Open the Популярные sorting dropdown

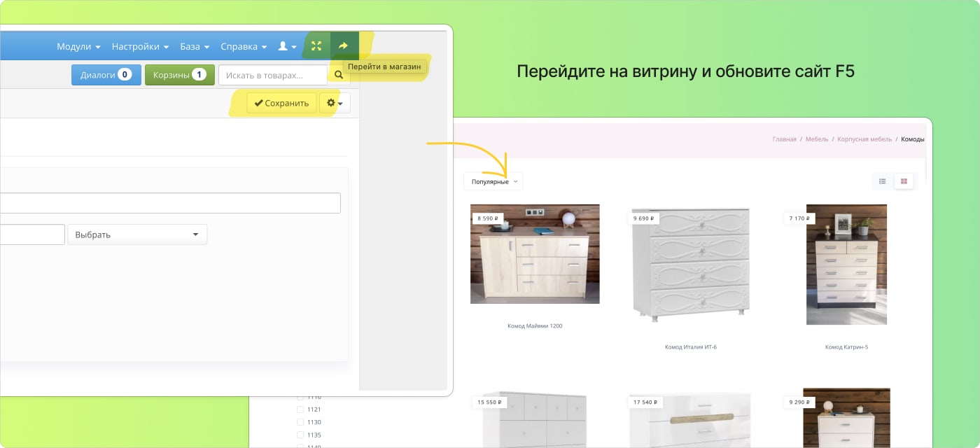(493, 181)
